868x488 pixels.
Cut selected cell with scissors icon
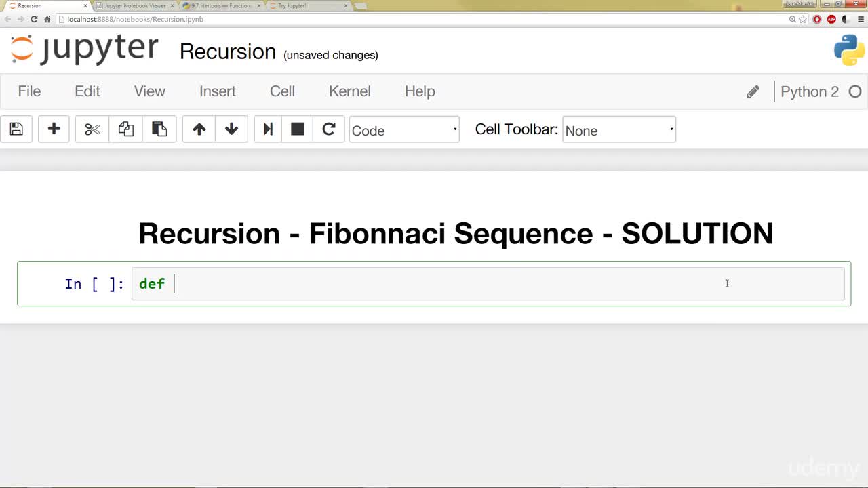coord(92,129)
